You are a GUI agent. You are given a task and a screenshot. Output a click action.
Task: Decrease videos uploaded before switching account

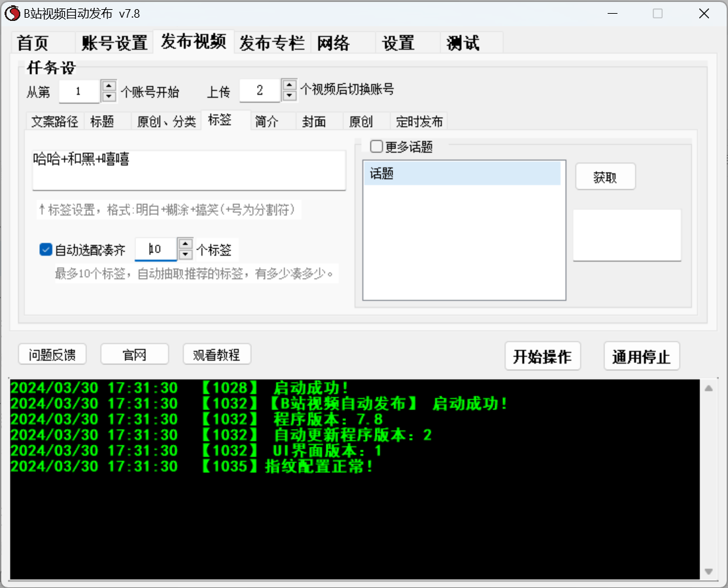pyautogui.click(x=289, y=95)
